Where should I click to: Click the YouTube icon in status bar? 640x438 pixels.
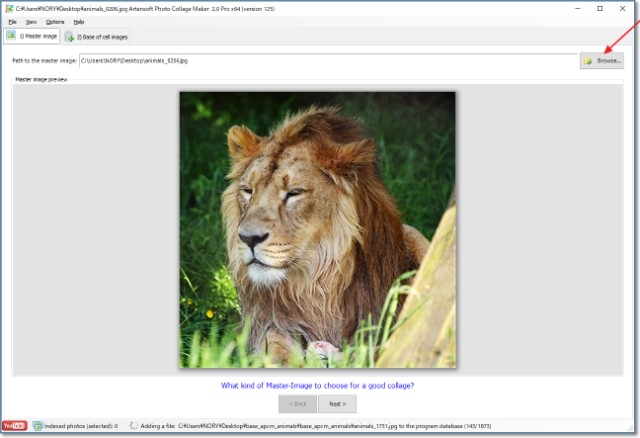click(14, 426)
